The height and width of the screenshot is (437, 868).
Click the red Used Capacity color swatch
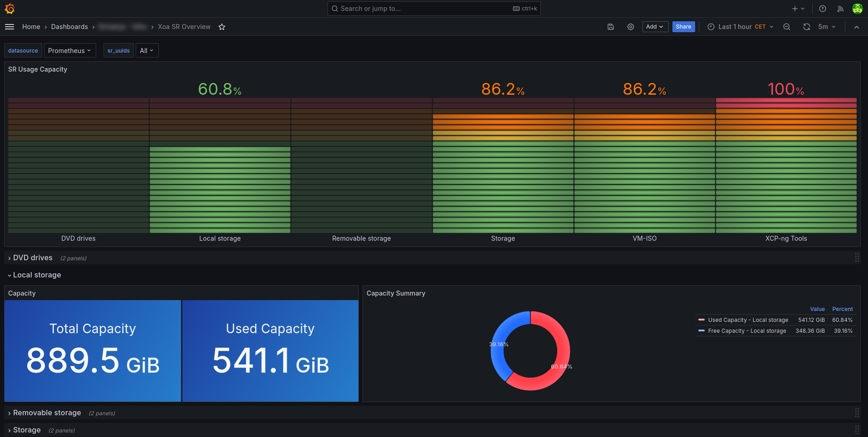pyautogui.click(x=701, y=320)
